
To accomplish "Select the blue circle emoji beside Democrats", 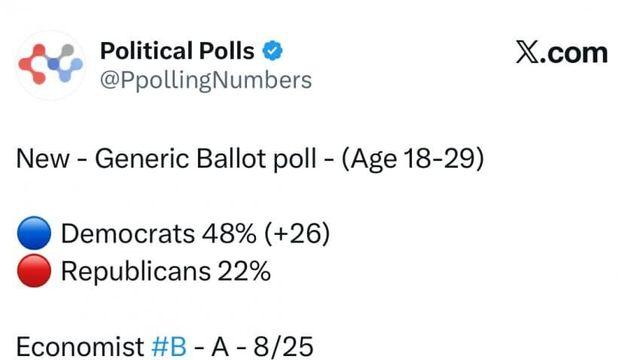I will [34, 233].
